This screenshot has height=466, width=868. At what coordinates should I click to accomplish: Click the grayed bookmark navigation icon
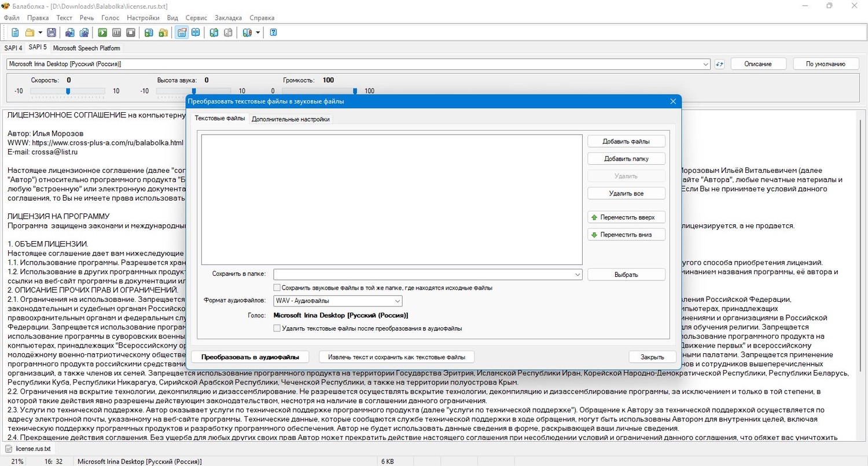[x=229, y=32]
